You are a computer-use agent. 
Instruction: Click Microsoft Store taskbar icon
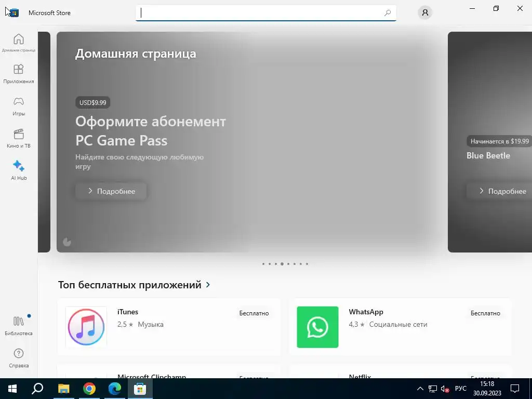tap(140, 389)
